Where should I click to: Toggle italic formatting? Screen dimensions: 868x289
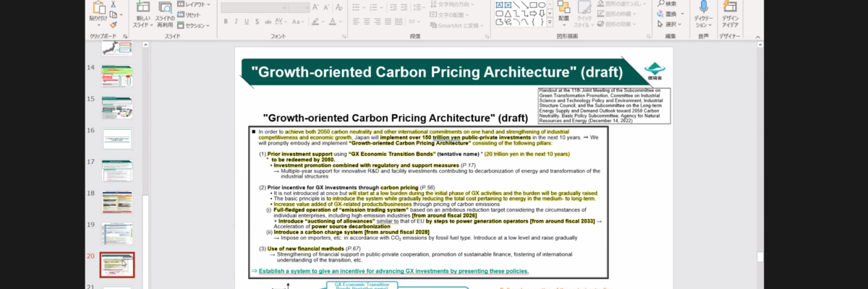coord(236,22)
